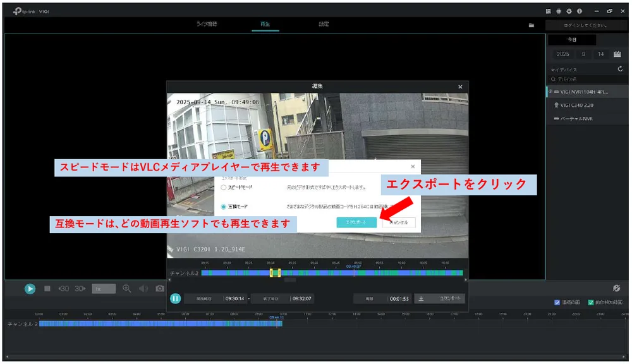Click the login prompt box
The height and width of the screenshot is (364, 632).
pos(585,25)
